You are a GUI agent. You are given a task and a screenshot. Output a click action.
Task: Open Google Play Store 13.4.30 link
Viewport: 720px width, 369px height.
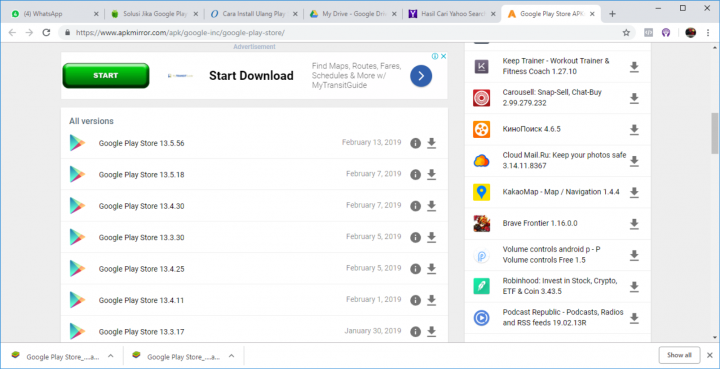point(141,206)
